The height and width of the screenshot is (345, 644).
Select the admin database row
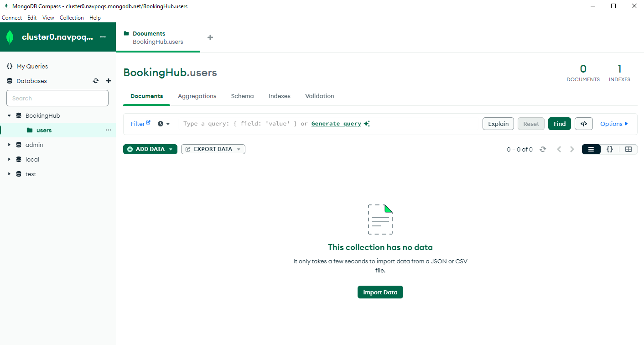58,145
